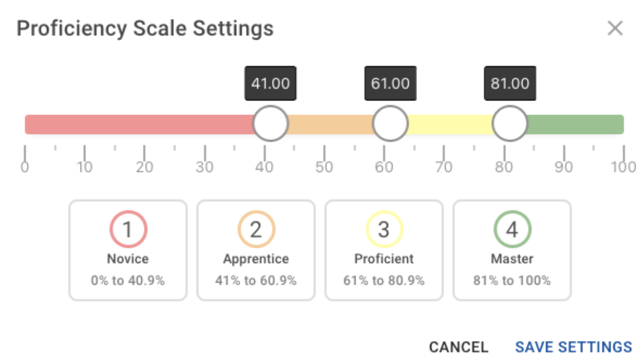Click the green Master segment of the scale
The width and height of the screenshot is (640, 364).
pos(575,124)
